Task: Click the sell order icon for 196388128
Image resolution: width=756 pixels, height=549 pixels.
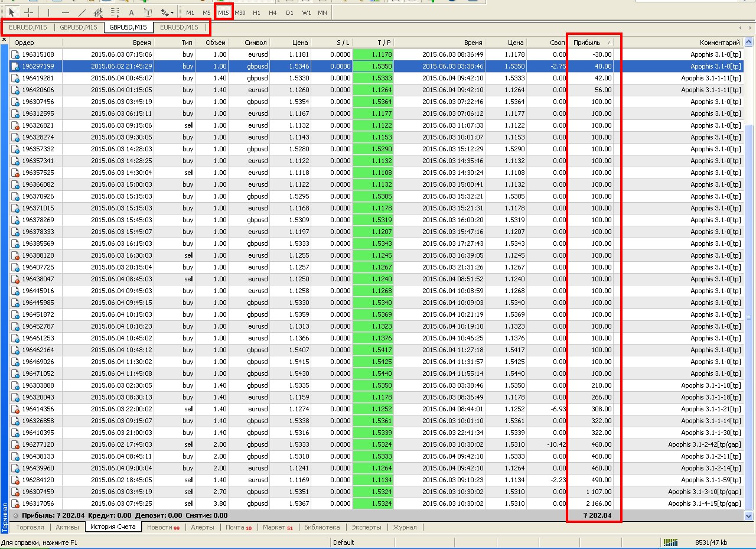Action: (15, 255)
